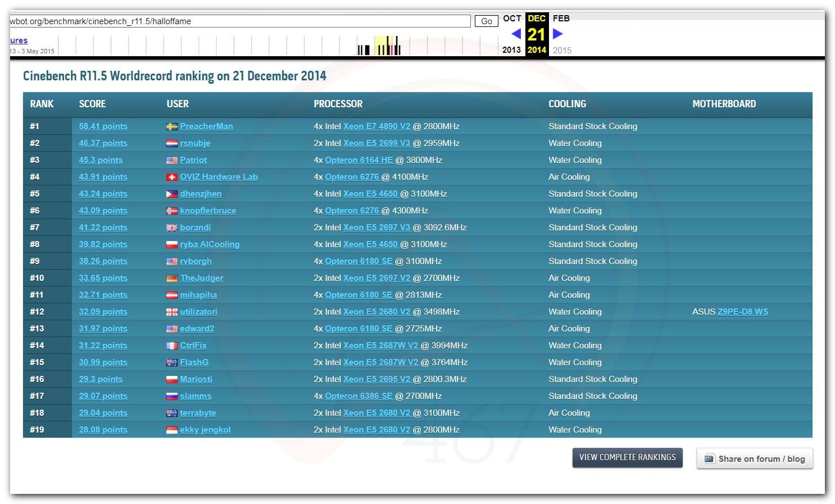Click the US flag beside rvborgh
Screen dimensions: 835x504
click(x=172, y=262)
